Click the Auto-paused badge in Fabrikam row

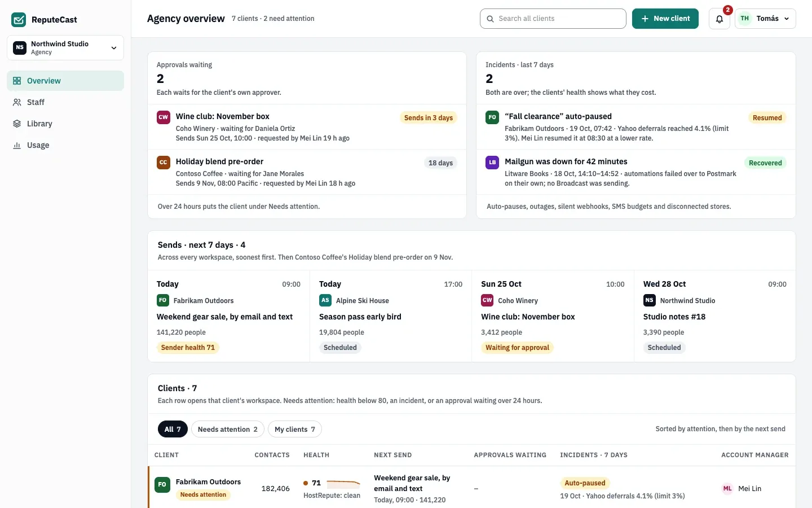pyautogui.click(x=585, y=483)
